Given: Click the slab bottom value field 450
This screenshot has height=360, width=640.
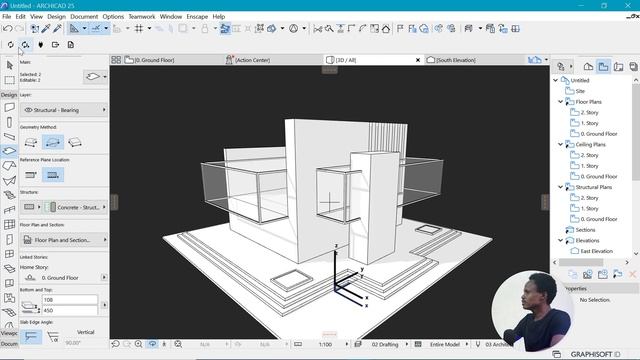Looking at the screenshot, I should click(x=70, y=310).
